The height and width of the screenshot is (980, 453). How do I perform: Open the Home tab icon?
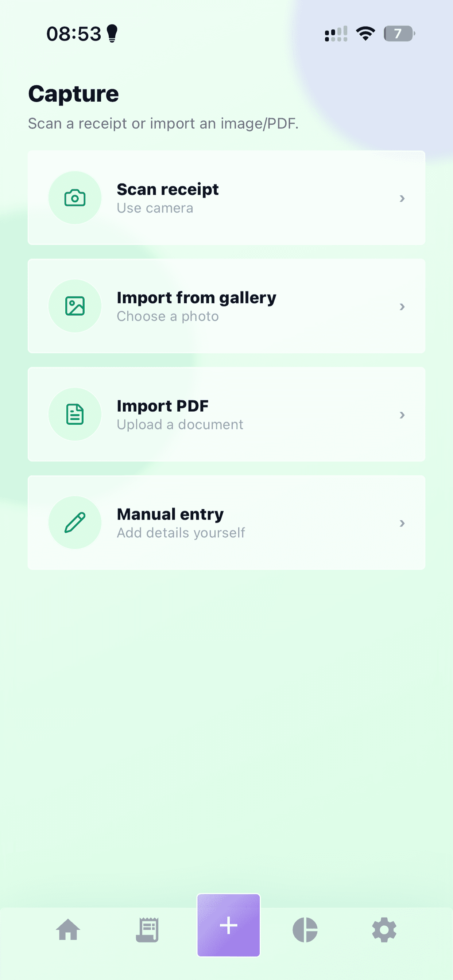click(x=68, y=929)
